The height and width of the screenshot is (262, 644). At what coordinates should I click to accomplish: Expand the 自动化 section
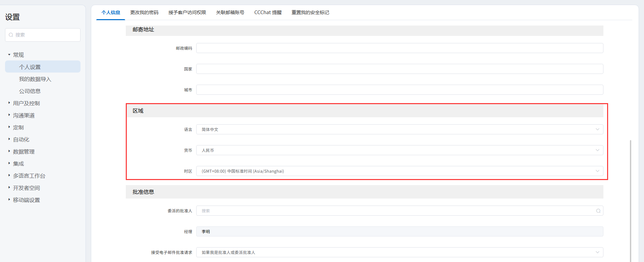point(21,140)
